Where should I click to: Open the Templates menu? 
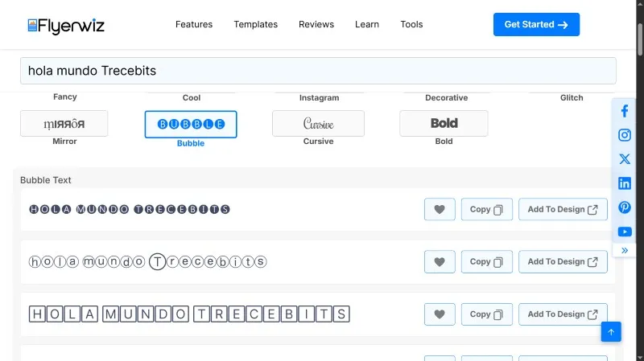(x=255, y=24)
